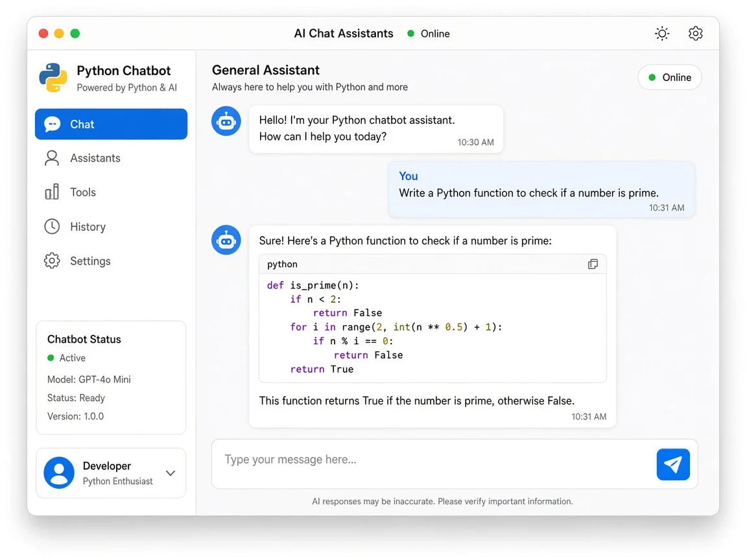
Task: Toggle light mode with the sun icon
Action: [661, 33]
